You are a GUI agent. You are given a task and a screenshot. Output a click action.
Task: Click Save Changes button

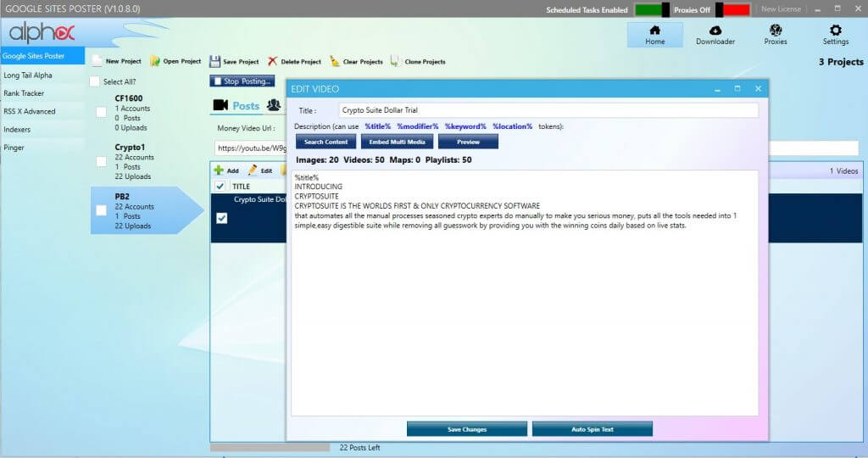pos(467,429)
